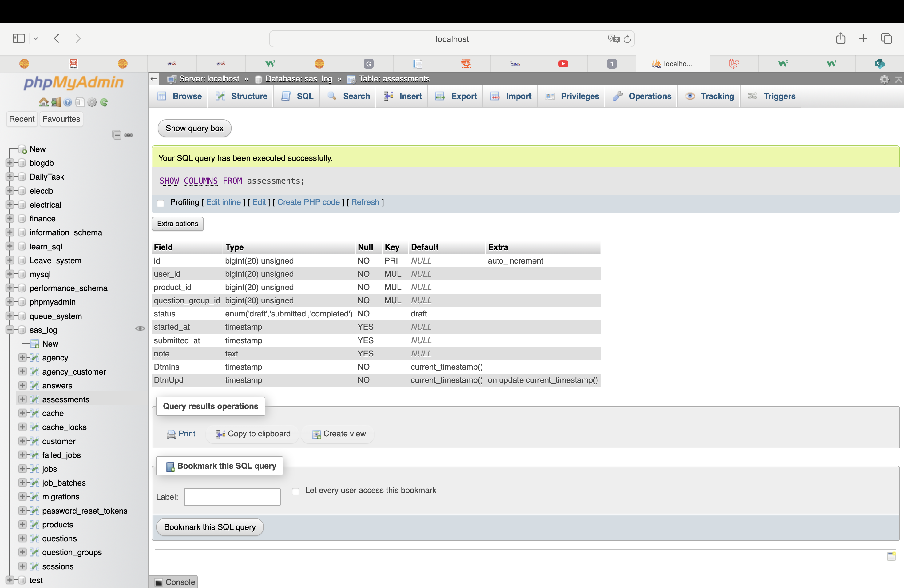
Task: Collapse the sas_log database node
Action: point(10,330)
